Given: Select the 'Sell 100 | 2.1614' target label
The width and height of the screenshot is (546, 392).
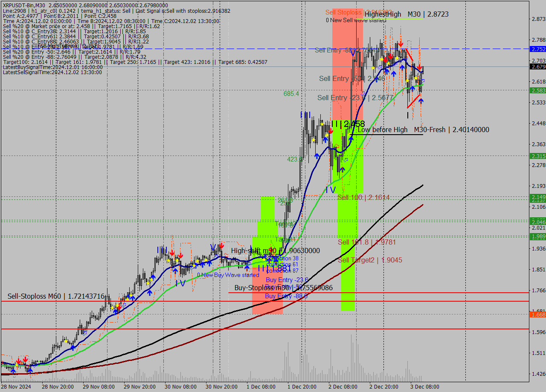Looking at the screenshot, I should pyautogui.click(x=363, y=198).
